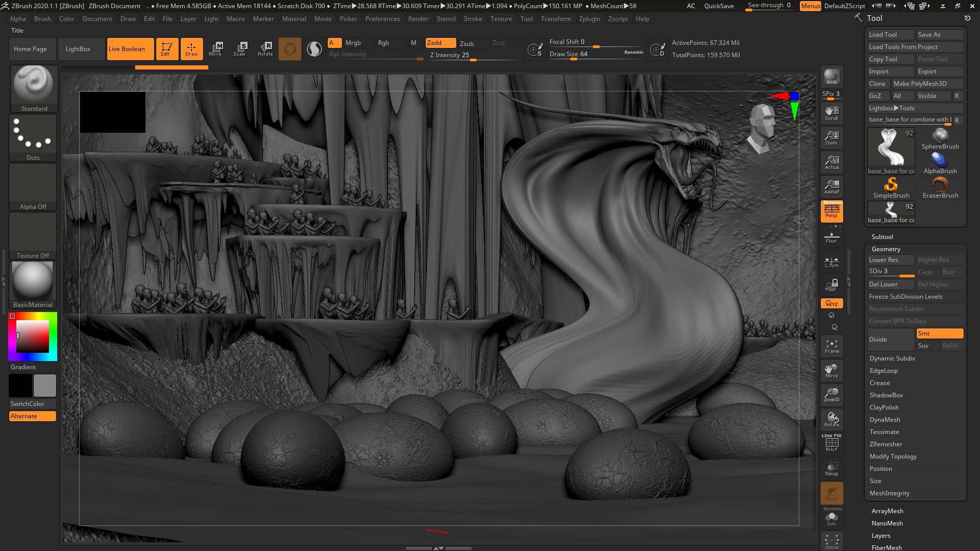Click the Frame view icon
980x551 pixels.
(x=831, y=346)
